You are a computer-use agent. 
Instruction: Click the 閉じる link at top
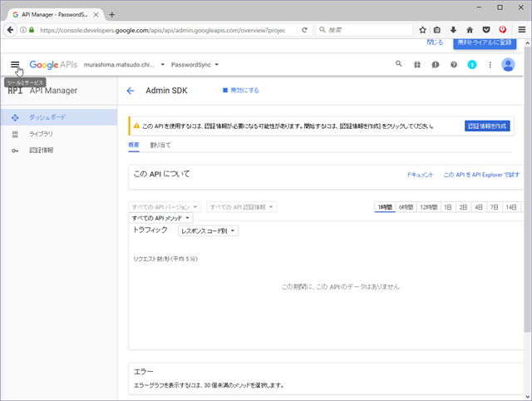[435, 42]
